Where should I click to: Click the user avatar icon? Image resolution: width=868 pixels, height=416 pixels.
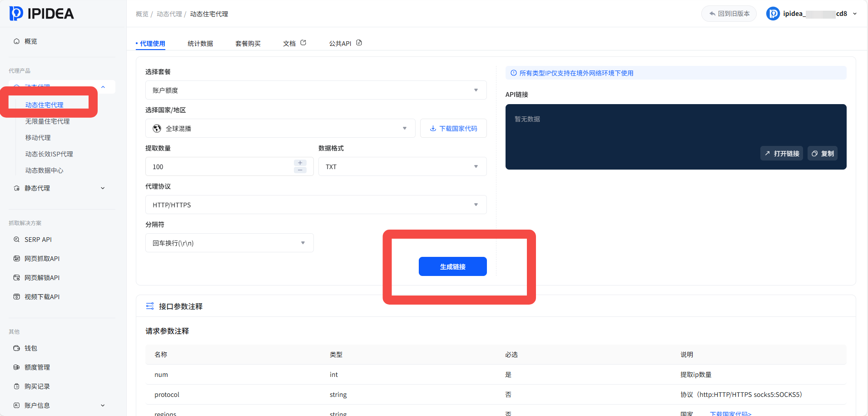coord(773,14)
